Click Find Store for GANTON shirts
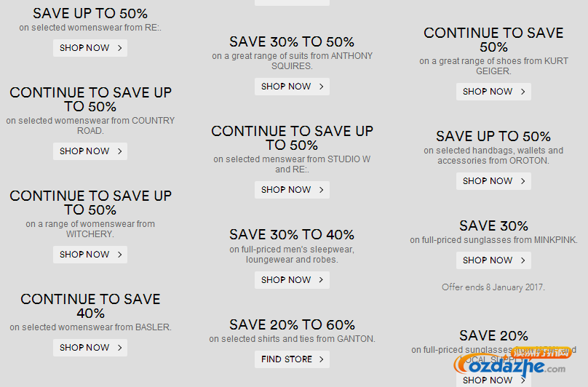The width and height of the screenshot is (588, 387). 292,359
